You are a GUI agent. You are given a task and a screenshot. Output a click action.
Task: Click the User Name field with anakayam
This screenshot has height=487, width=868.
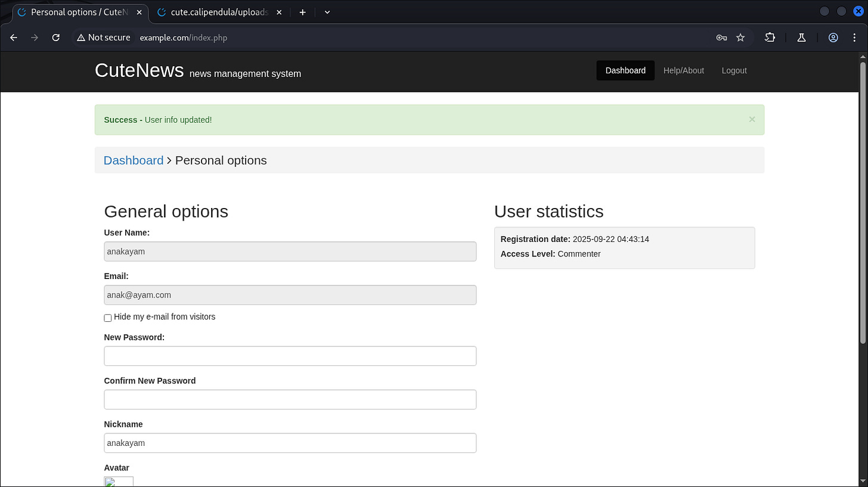tap(290, 252)
